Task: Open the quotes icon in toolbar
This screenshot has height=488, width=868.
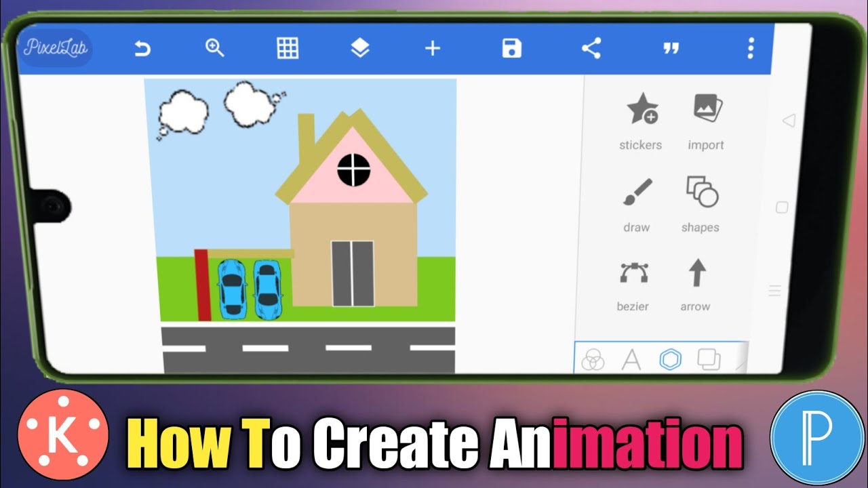Action: point(671,49)
